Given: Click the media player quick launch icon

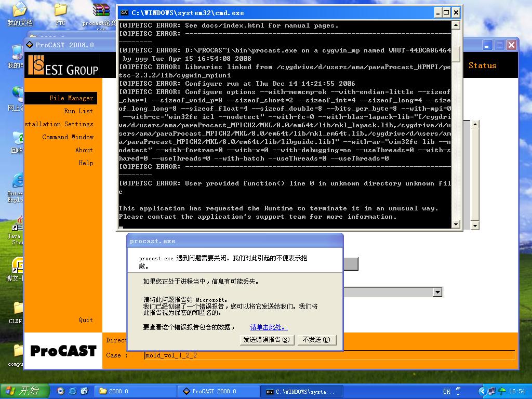Looking at the screenshot, I should point(60,391).
